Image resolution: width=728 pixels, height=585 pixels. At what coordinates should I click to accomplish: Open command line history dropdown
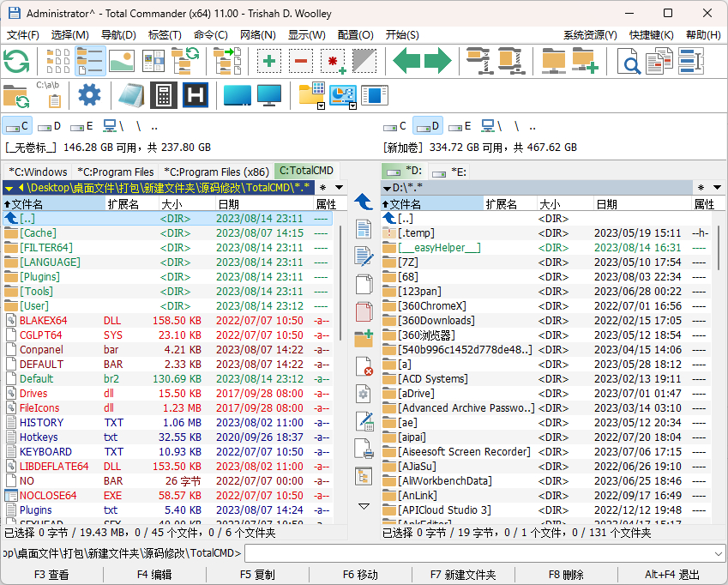(x=718, y=553)
